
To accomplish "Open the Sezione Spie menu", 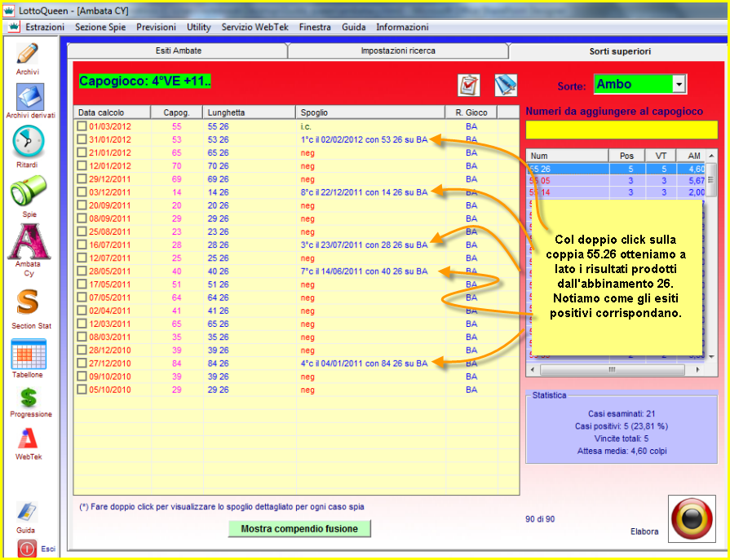I will click(100, 27).
